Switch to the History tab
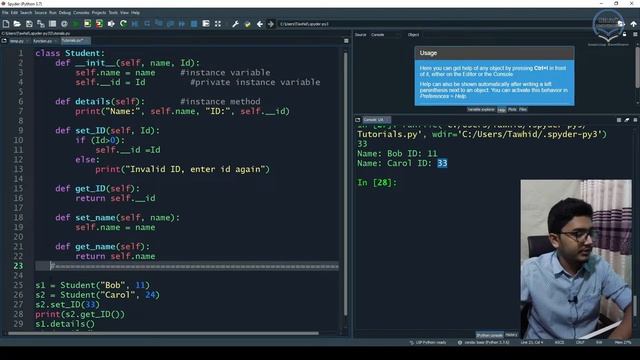 pos(511,335)
